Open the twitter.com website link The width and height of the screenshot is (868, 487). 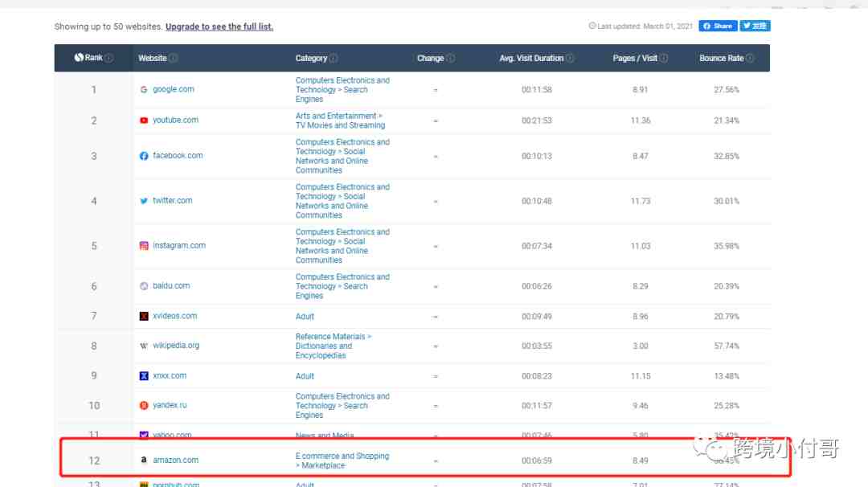pyautogui.click(x=173, y=200)
